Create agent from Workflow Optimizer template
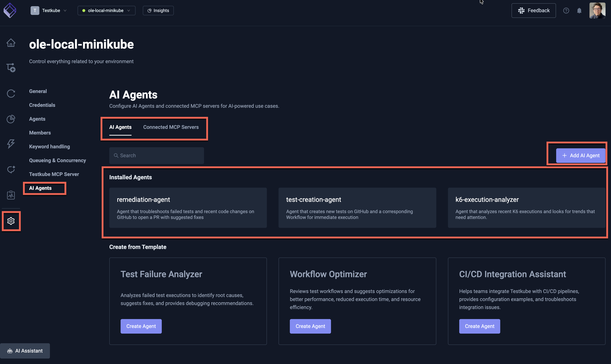611x364 pixels. (x=310, y=326)
